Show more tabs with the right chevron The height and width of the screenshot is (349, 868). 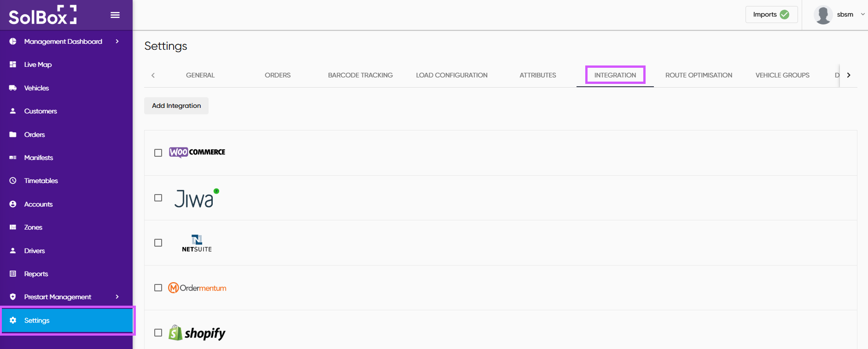(849, 75)
